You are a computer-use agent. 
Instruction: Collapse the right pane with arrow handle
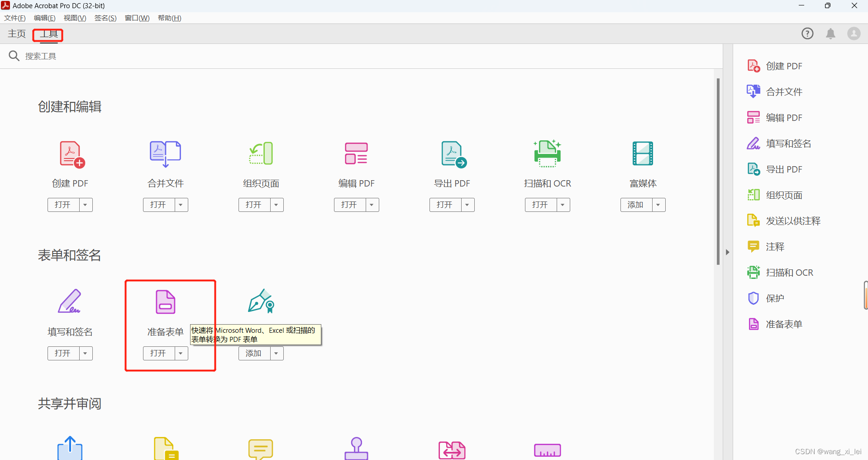coord(727,252)
